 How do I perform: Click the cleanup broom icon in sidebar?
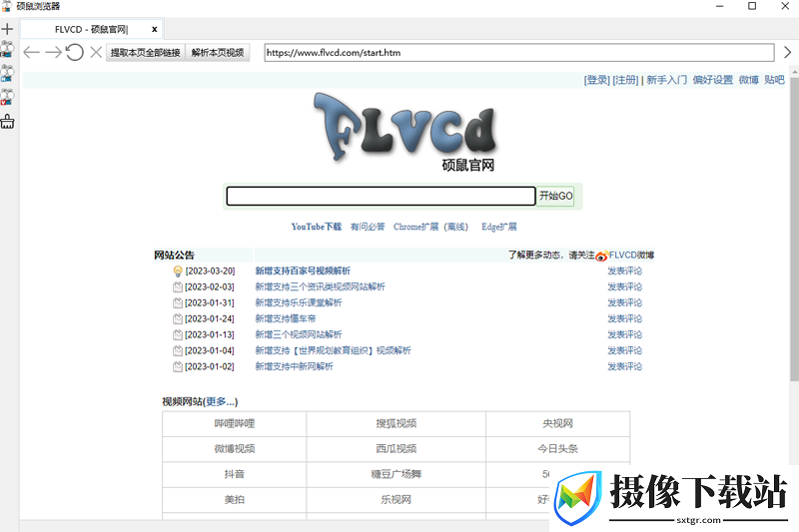[7, 122]
